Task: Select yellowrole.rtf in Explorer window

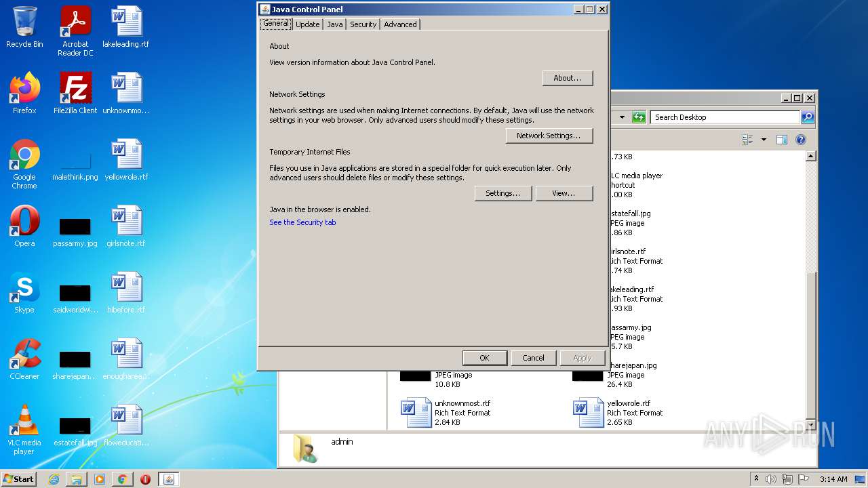Action: tap(619, 413)
